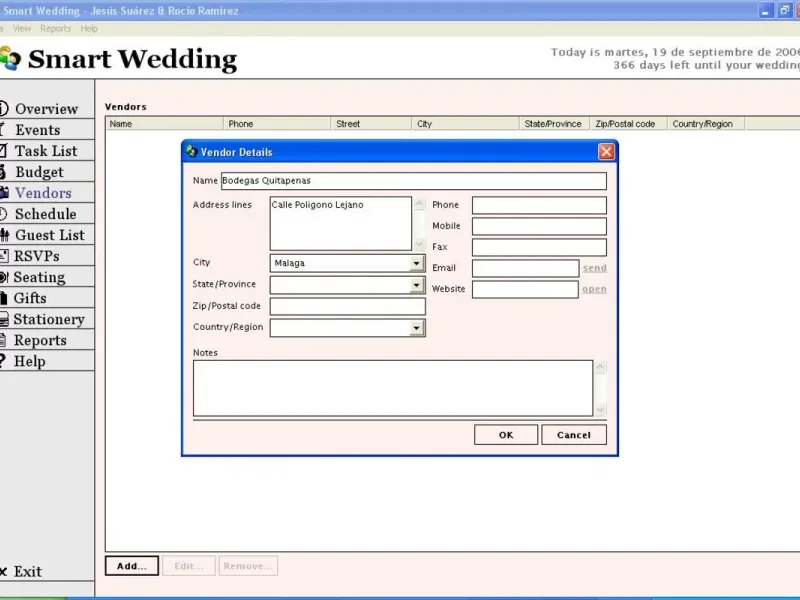Screen dimensions: 800x600
Task: Click the Overview info icon in sidebar
Action: pos(4,108)
